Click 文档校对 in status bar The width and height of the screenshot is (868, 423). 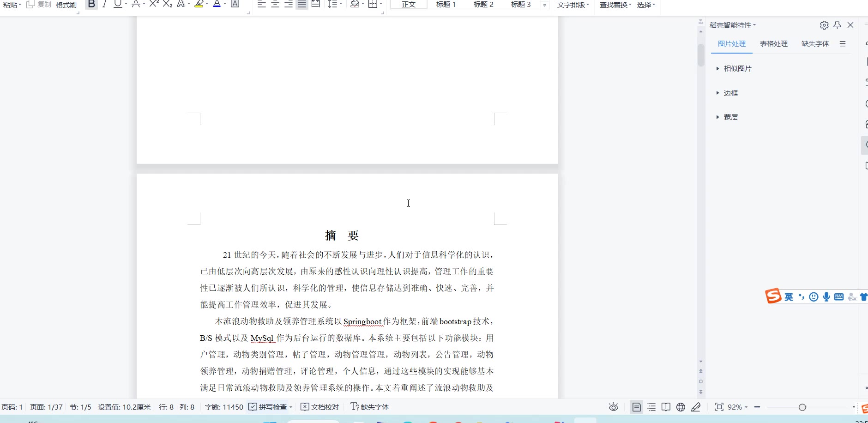click(x=319, y=407)
